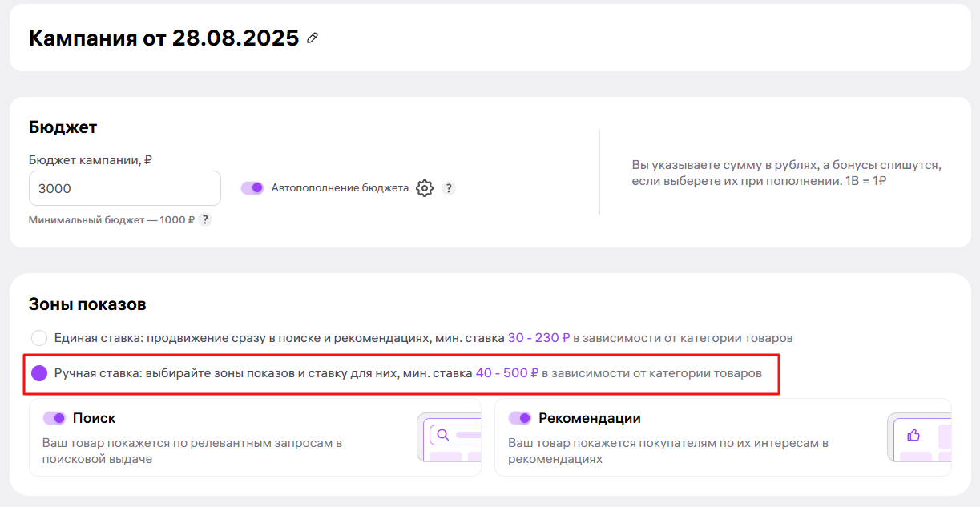
Task: Switch off the Рекомендации zone toggle
Action: pos(520,418)
